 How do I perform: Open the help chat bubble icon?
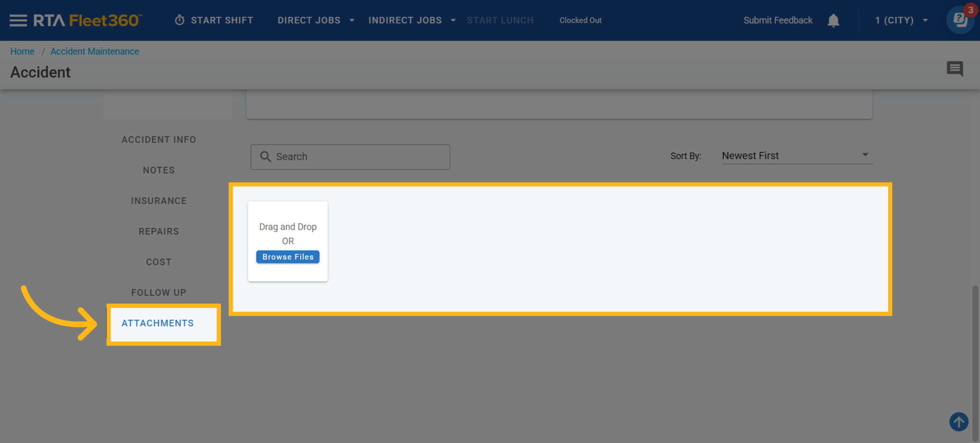pyautogui.click(x=960, y=20)
